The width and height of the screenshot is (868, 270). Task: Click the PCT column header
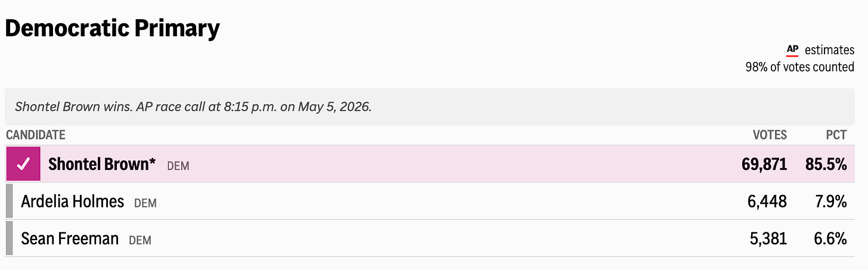pos(836,135)
